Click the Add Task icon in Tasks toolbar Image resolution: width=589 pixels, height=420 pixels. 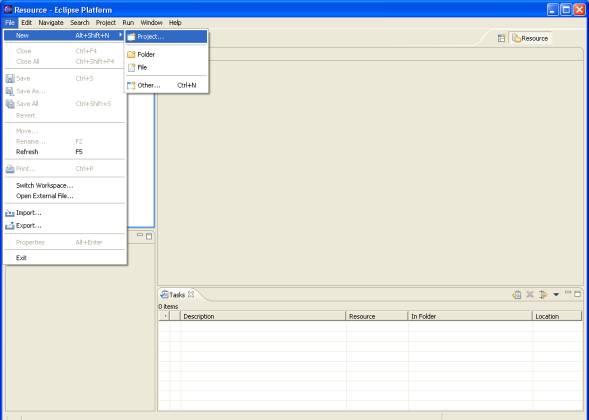517,295
